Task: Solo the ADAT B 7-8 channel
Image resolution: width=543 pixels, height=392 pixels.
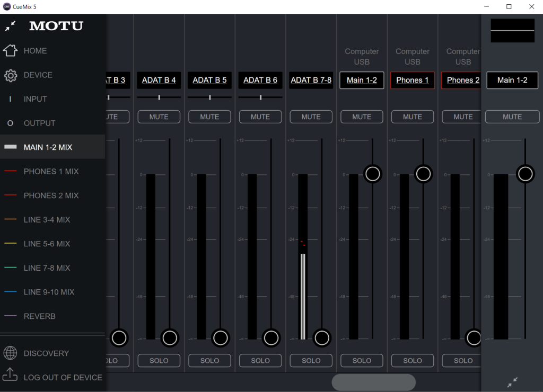Action: (x=311, y=361)
